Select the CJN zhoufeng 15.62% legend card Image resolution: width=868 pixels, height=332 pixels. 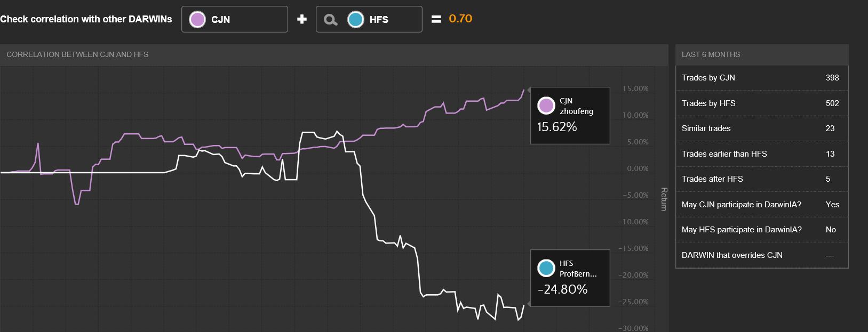pos(570,116)
